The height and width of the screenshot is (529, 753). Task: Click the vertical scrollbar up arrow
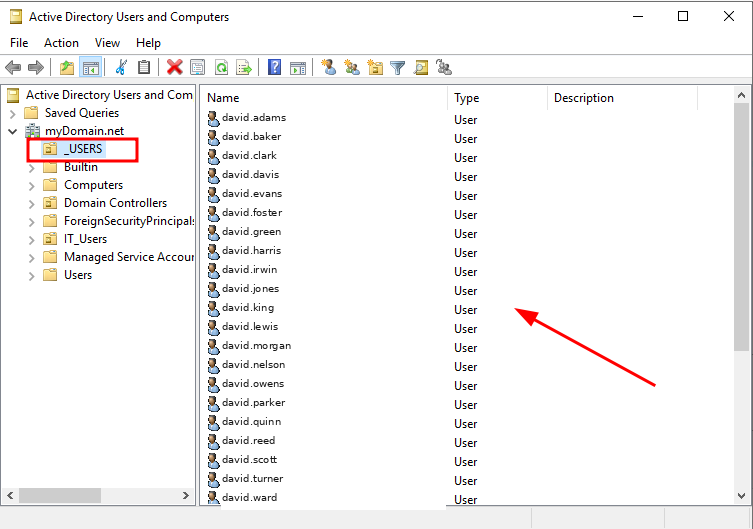pos(741,95)
